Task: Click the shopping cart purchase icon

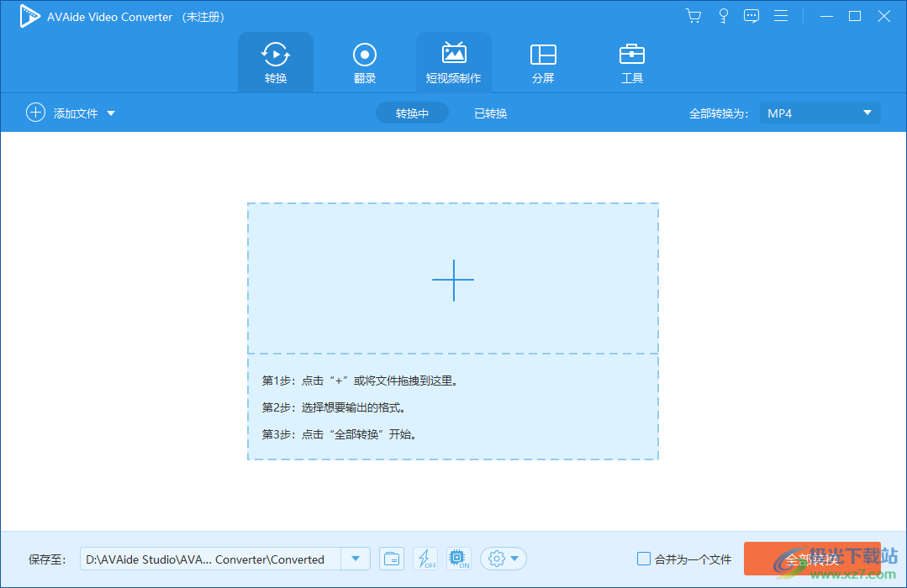Action: (x=693, y=16)
